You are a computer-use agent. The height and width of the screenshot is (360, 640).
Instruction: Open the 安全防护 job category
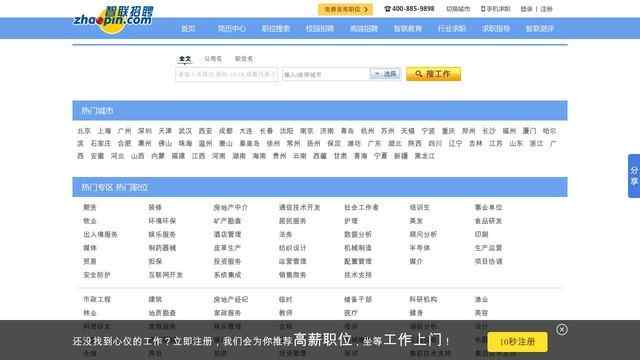pos(97,275)
